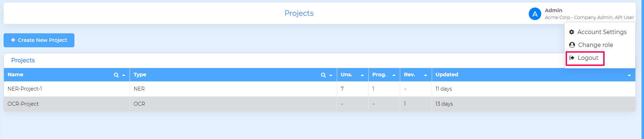Select Logout from the user menu
The width and height of the screenshot is (644, 139).
click(x=588, y=58)
